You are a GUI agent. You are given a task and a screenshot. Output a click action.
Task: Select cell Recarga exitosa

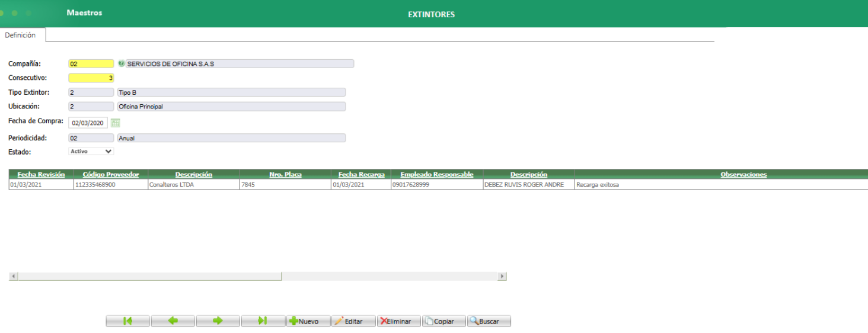click(x=722, y=185)
